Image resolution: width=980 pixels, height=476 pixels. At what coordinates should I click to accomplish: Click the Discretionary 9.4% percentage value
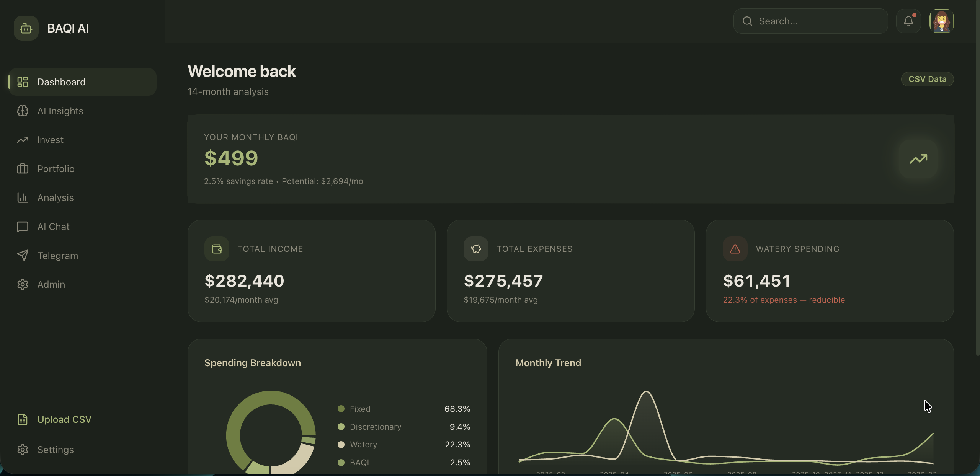pos(460,427)
